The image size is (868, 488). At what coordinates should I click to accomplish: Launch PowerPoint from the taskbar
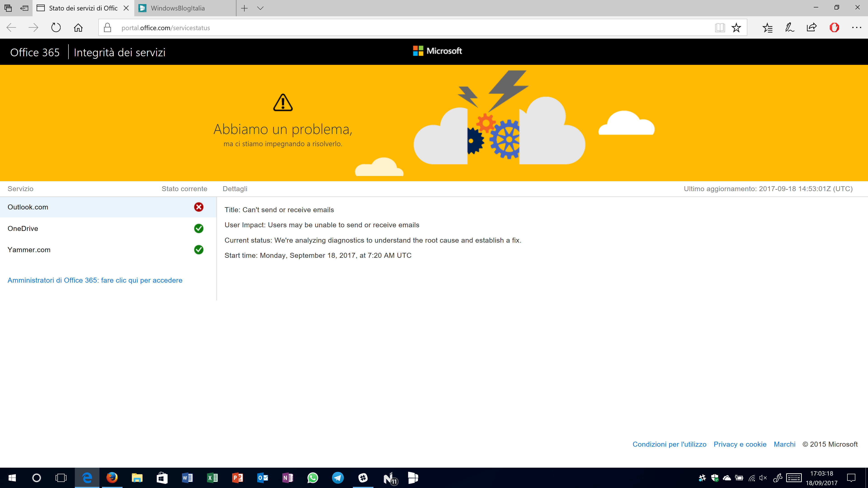(238, 478)
